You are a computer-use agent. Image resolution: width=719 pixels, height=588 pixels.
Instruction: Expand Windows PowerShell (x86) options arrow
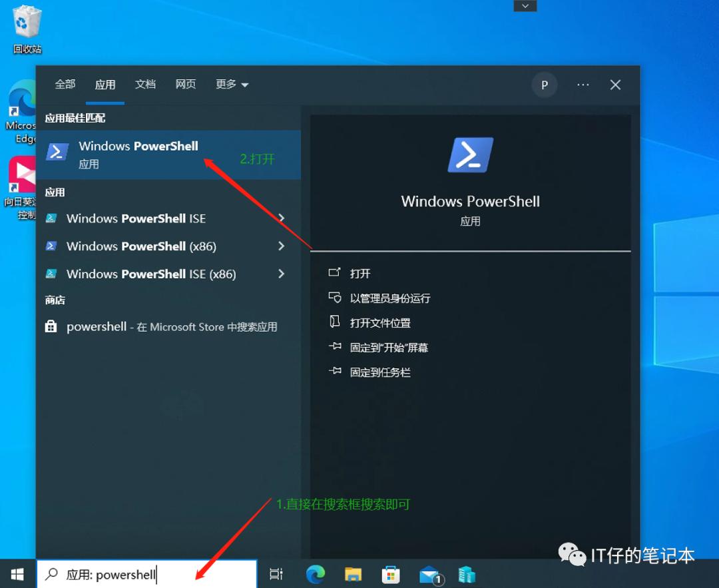[x=281, y=246]
